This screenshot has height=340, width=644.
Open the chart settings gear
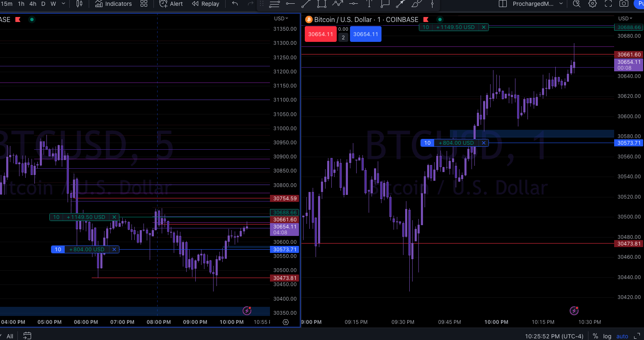pos(592,4)
